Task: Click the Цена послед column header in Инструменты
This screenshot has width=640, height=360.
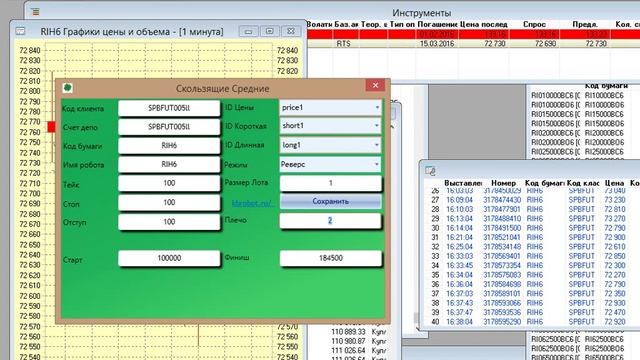Action: coord(483,24)
